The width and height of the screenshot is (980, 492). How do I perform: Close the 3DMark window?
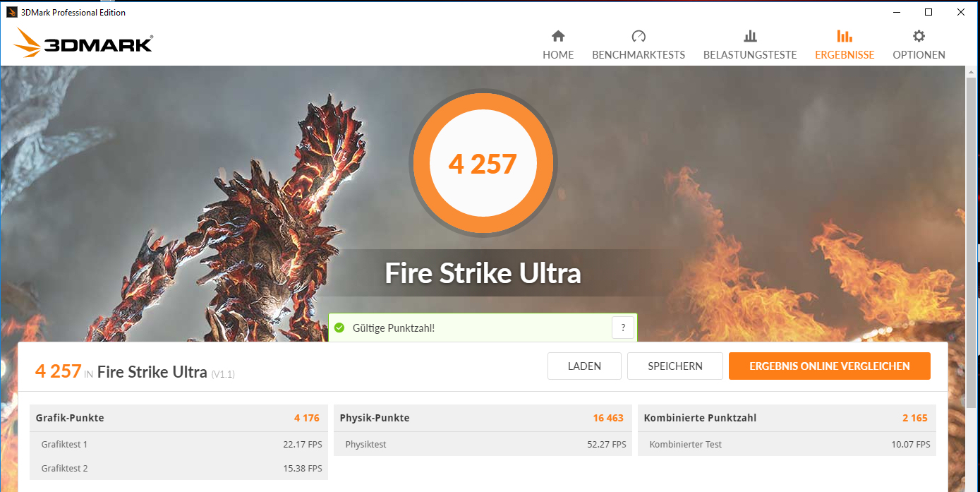tap(961, 12)
